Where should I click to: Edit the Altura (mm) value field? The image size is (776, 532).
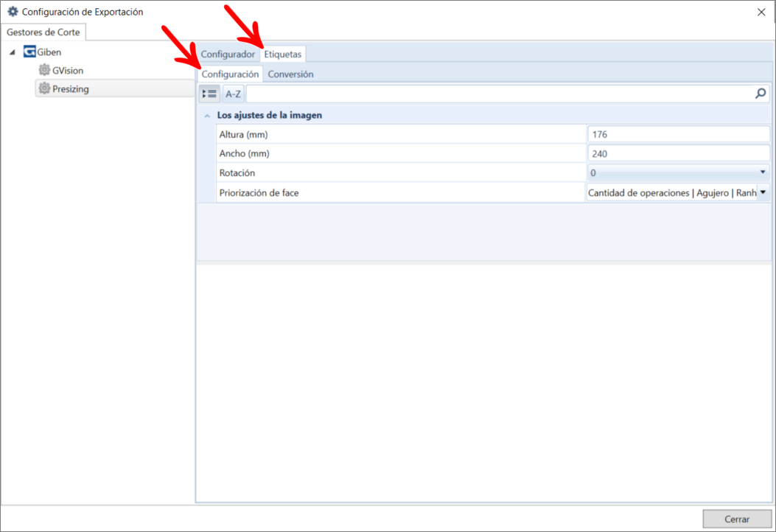679,134
